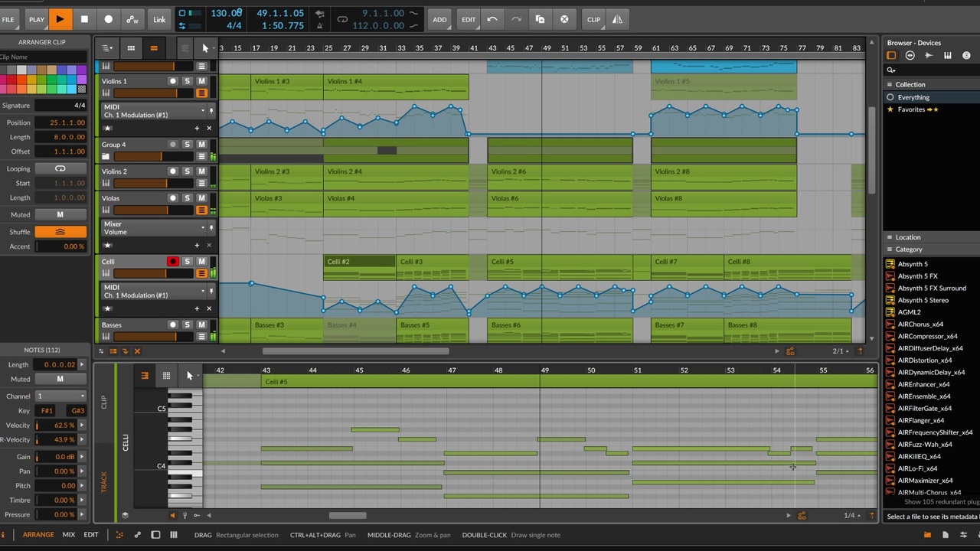Mute the Violas track
The image size is (980, 551).
click(x=201, y=198)
